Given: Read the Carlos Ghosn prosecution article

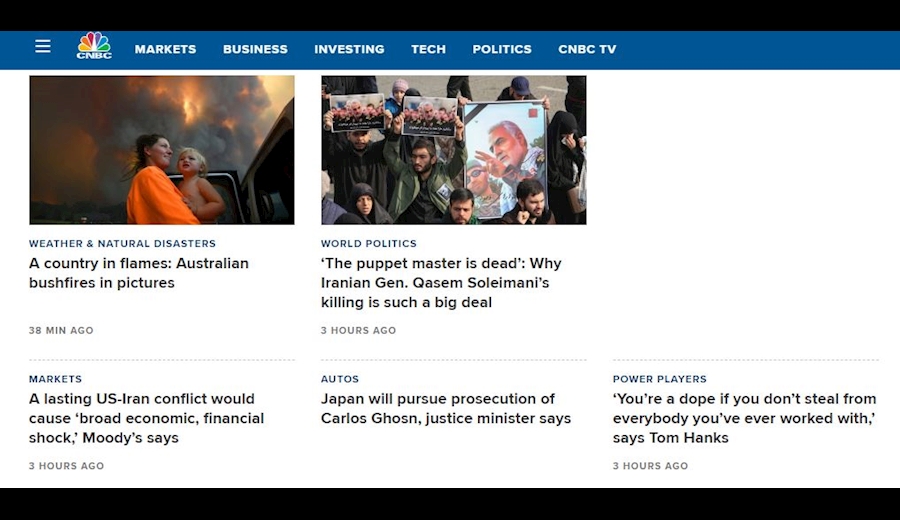Looking at the screenshot, I should (x=446, y=409).
